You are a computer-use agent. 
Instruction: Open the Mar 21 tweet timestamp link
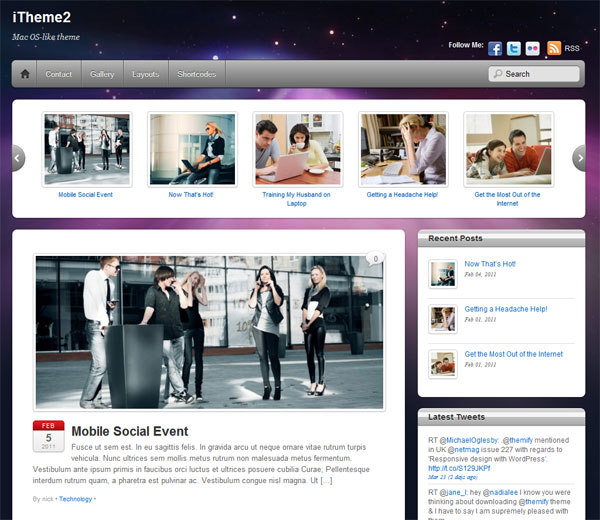coord(453,477)
